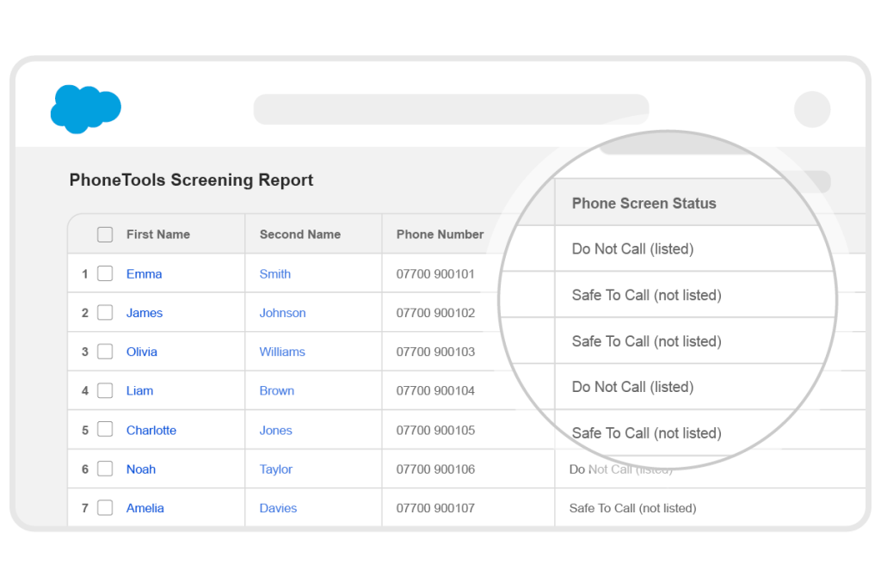Click row number 4
The height and width of the screenshot is (588, 881).
(x=85, y=391)
